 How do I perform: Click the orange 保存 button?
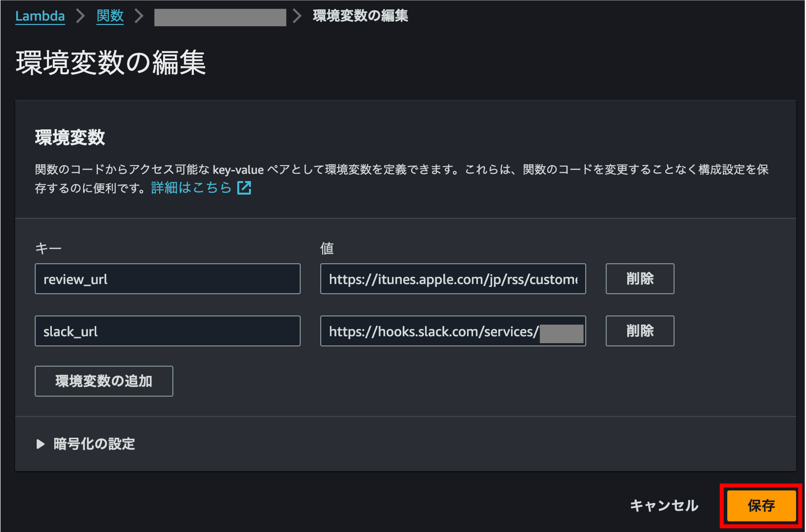761,505
